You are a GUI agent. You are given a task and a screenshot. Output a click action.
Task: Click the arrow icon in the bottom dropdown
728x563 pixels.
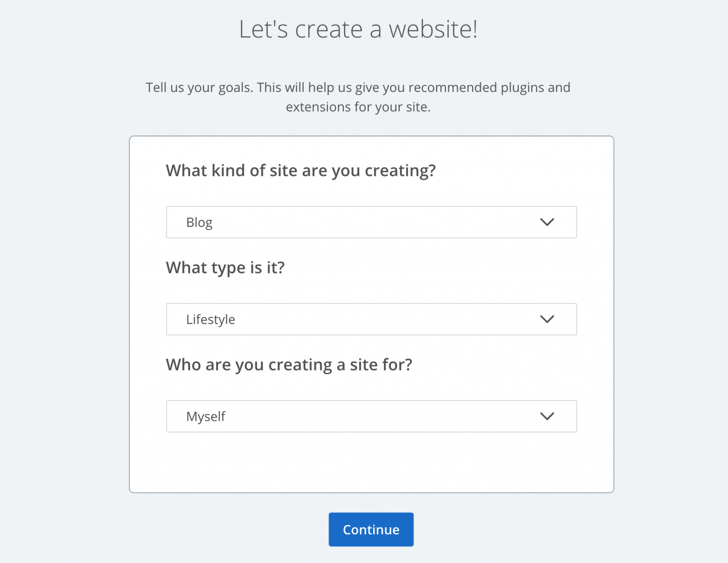[x=547, y=416]
